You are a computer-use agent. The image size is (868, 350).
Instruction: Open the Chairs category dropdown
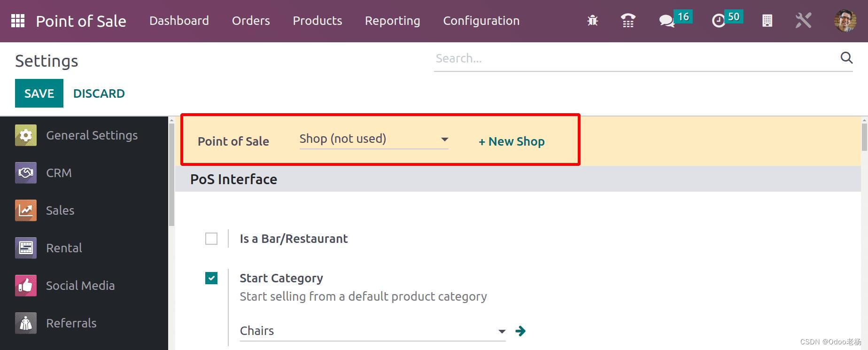click(x=372, y=331)
